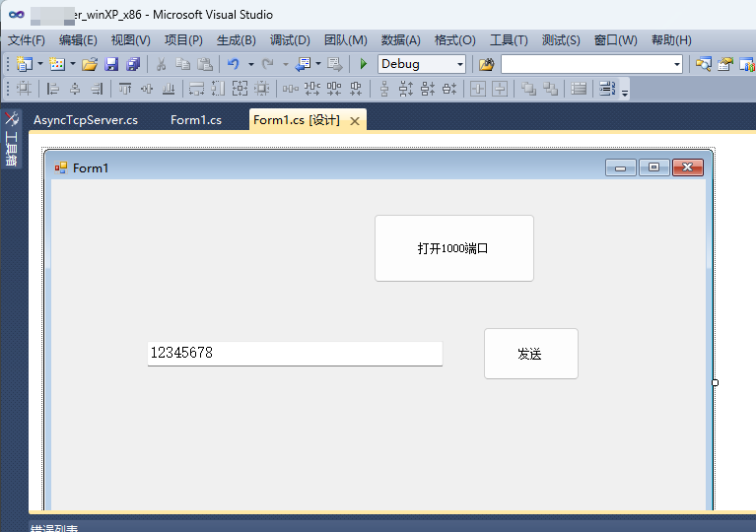
Task: Select the 发送 button on the form
Action: pos(531,354)
